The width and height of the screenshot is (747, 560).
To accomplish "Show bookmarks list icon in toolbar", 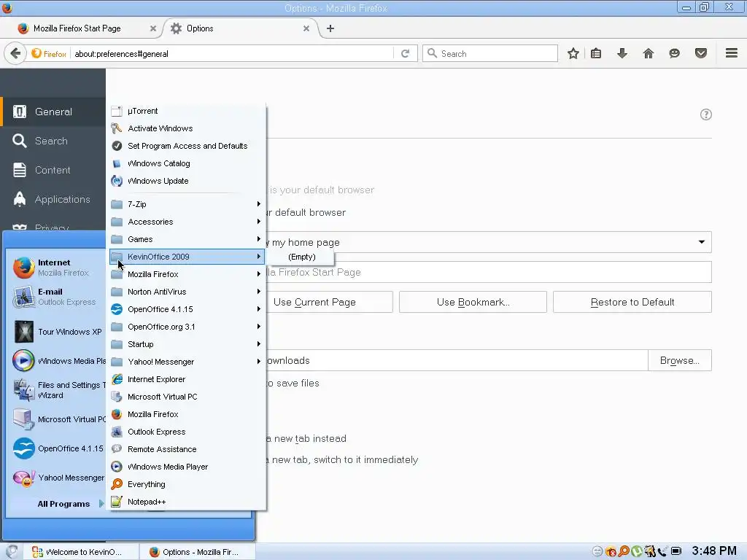I will click(x=596, y=53).
